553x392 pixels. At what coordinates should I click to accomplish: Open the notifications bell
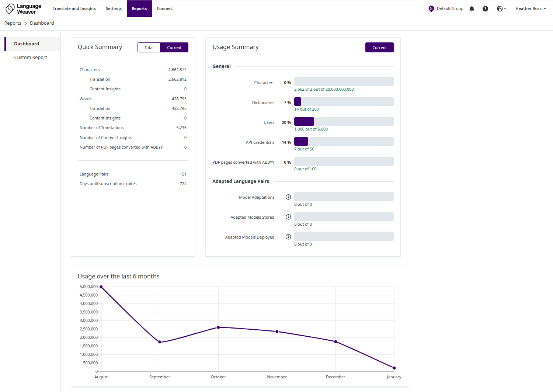pyautogui.click(x=472, y=8)
